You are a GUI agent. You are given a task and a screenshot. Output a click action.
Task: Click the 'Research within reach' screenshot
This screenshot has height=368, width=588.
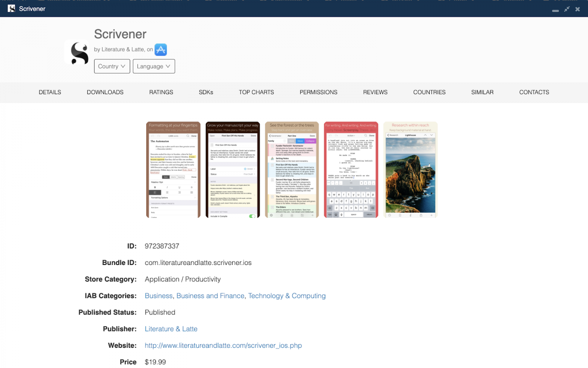410,169
